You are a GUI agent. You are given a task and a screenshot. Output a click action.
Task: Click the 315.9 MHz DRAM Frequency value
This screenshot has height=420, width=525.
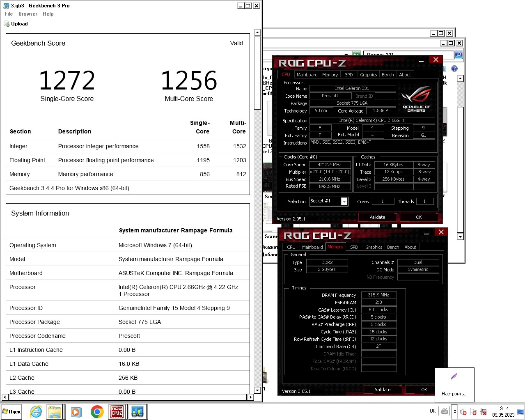[x=378, y=295]
